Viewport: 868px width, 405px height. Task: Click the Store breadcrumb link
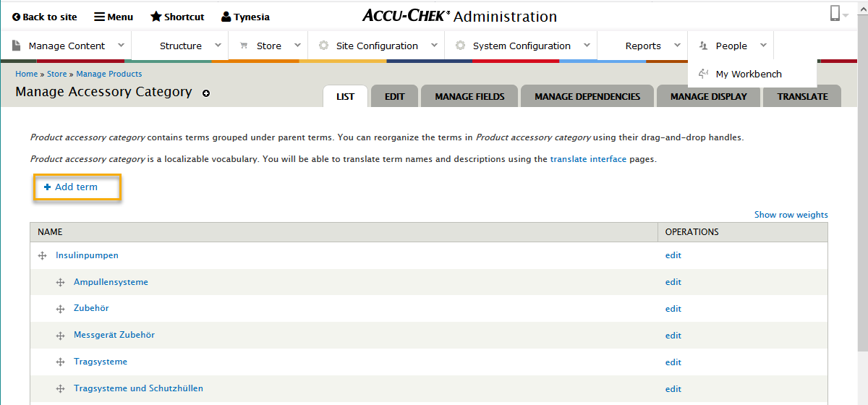[x=57, y=74]
